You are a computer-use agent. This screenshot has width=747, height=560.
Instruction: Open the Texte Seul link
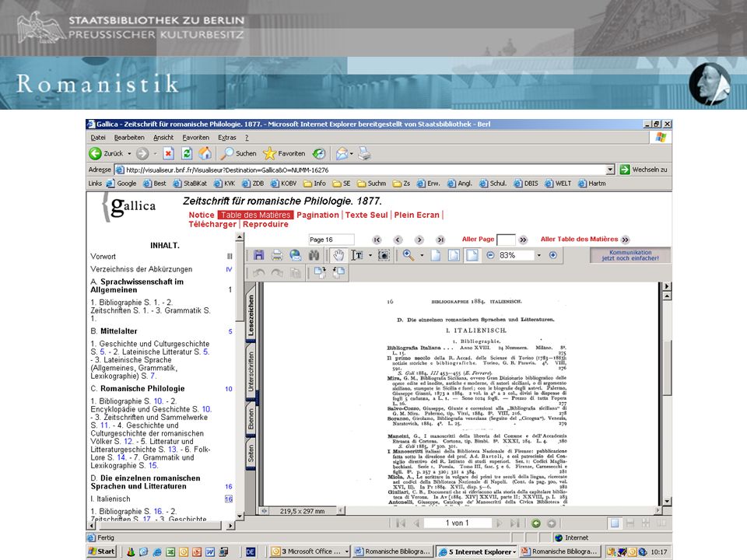[x=366, y=215]
